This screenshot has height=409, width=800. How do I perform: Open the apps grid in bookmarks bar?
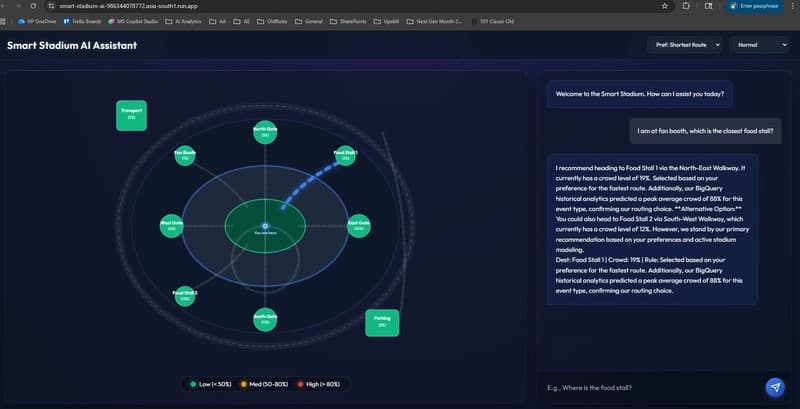pos(3,21)
